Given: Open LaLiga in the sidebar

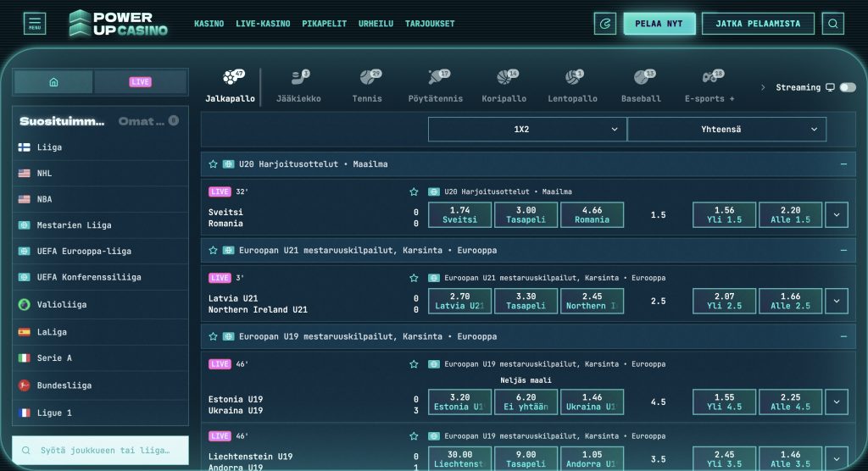Looking at the screenshot, I should click(100, 332).
